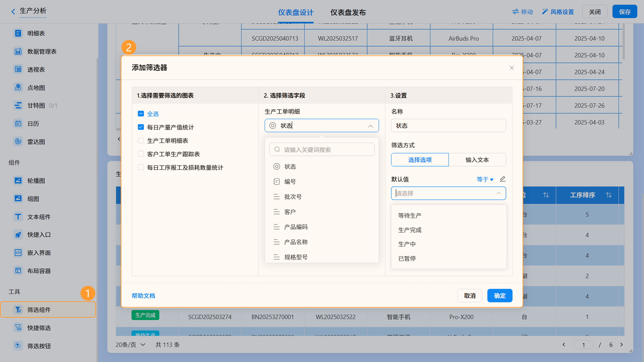The image size is (644, 362).
Task: Click the page number input box
Action: 583,345
